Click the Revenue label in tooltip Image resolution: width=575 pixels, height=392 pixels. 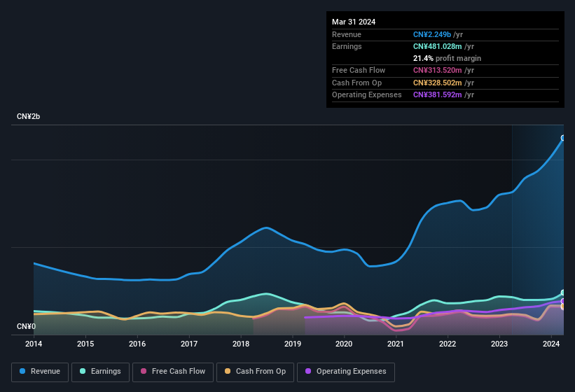coord(347,34)
